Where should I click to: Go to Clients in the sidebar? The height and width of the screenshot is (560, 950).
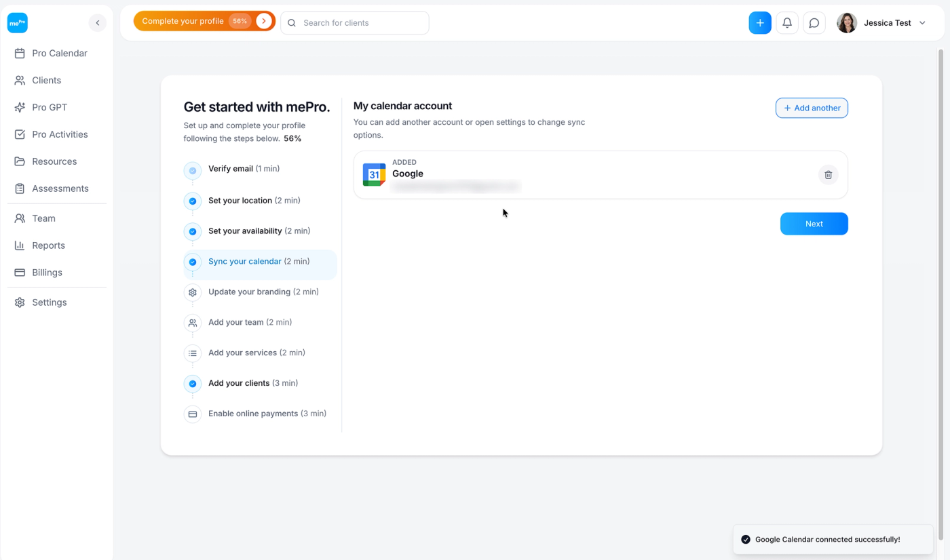coord(46,80)
